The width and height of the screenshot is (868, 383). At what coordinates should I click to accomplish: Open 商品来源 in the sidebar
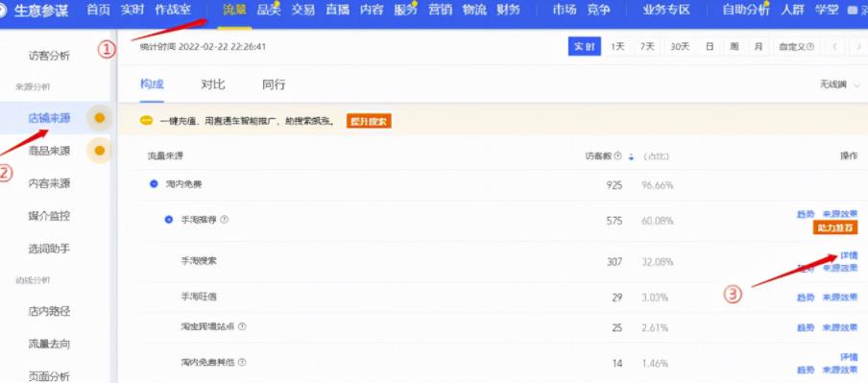click(49, 151)
